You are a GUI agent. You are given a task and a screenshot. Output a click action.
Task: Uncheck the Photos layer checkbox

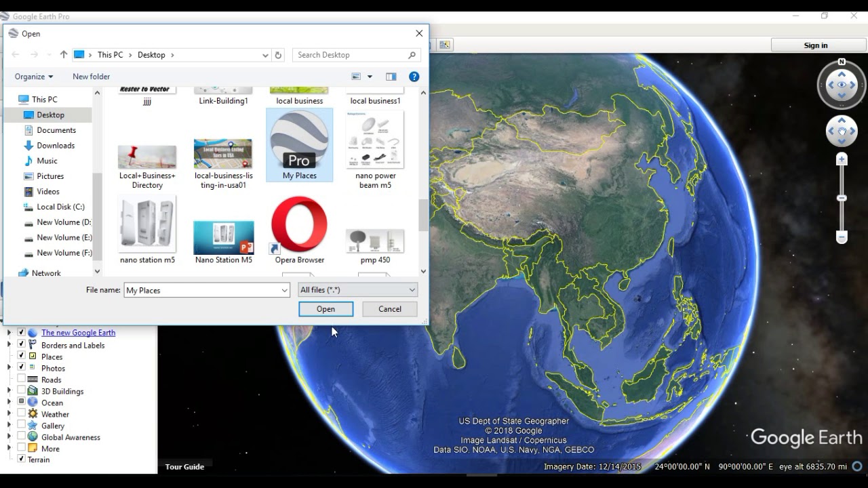tap(22, 367)
